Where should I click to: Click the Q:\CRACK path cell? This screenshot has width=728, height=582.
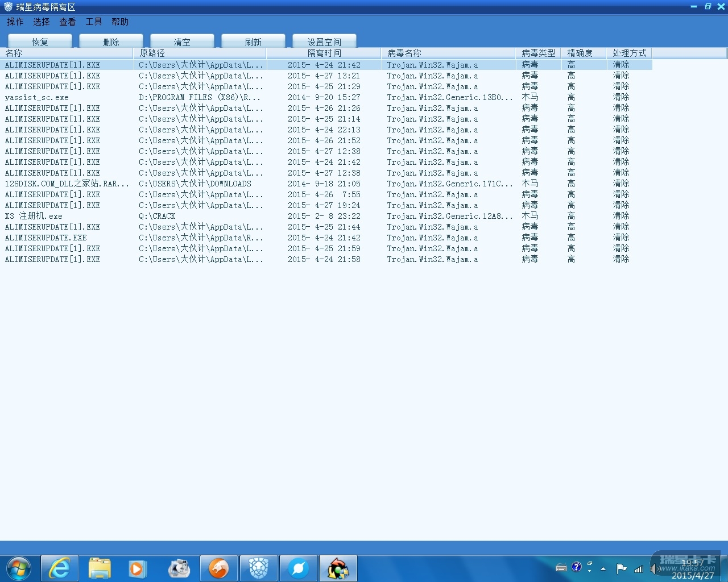[x=157, y=216]
